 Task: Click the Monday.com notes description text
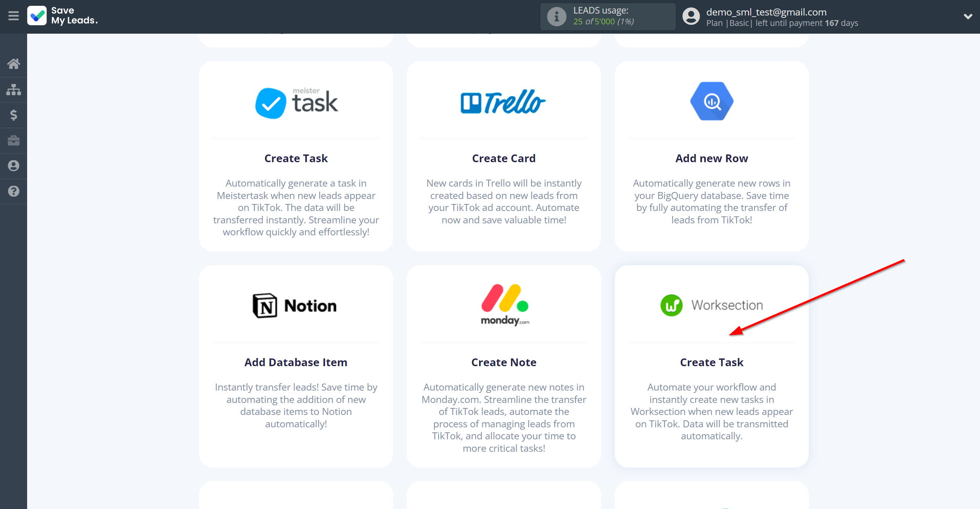(x=504, y=418)
